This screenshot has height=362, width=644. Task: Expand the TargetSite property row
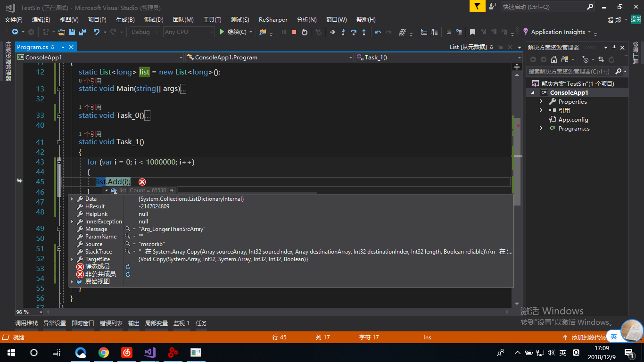point(72,259)
